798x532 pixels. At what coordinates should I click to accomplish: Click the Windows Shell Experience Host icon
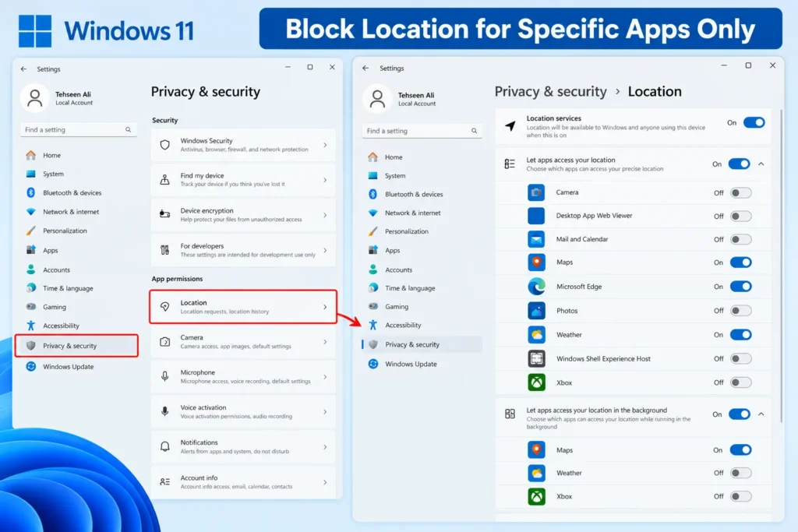click(x=536, y=358)
